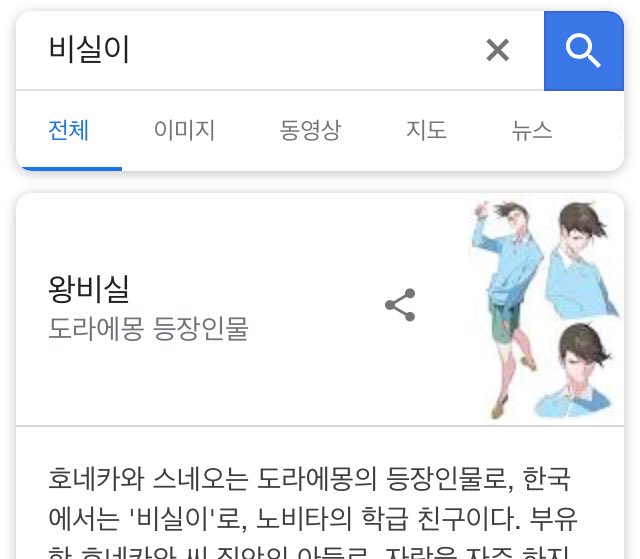The image size is (640, 559).
Task: Open the 왕비실 panel title
Action: click(x=89, y=288)
